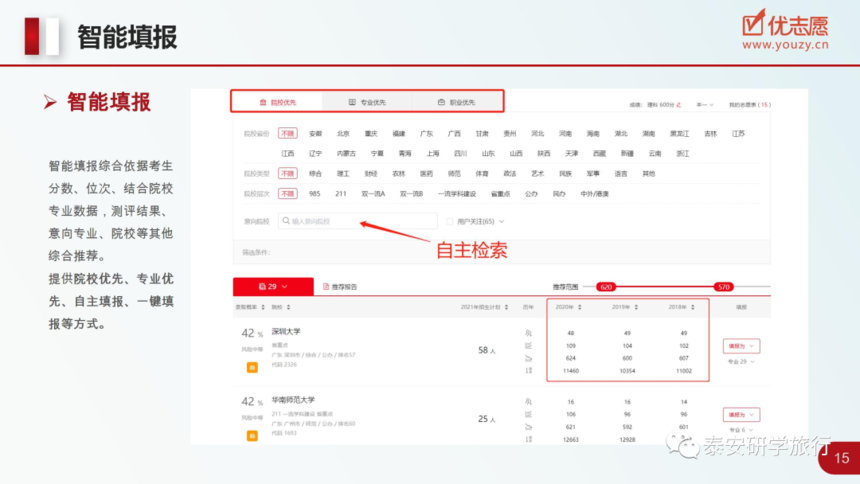Click the rank position icon in 华南师范大学 row
The image size is (860, 484).
pos(529,440)
